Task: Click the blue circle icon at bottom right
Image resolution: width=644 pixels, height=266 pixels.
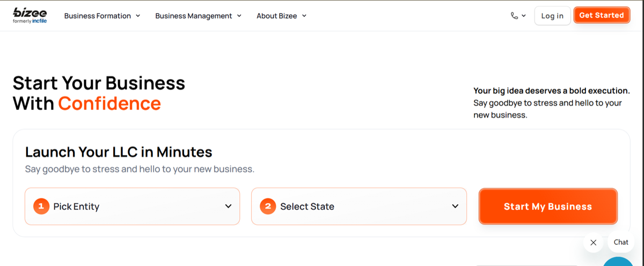Action: tap(619, 262)
